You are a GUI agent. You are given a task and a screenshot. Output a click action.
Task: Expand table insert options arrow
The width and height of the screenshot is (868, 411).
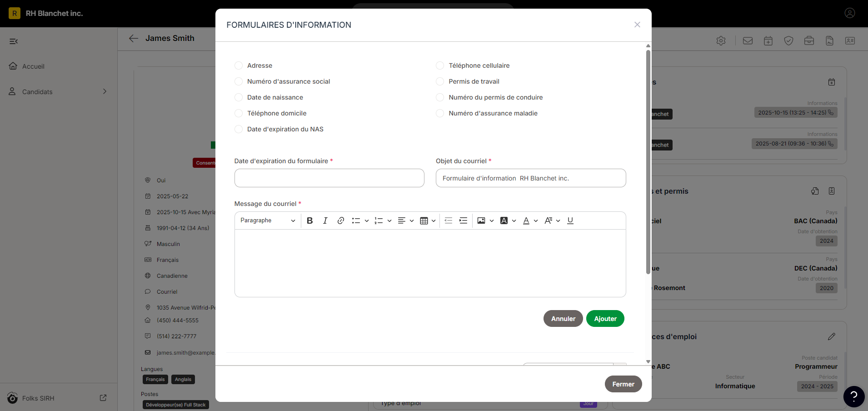[x=434, y=221]
